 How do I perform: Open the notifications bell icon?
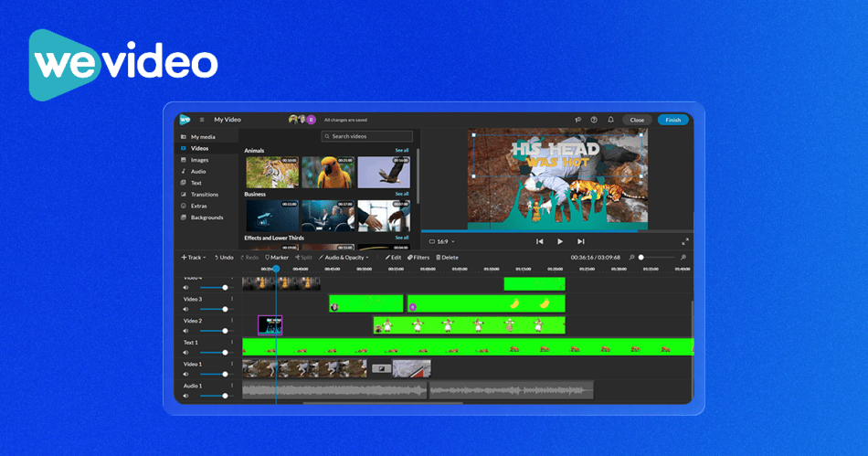[610, 120]
